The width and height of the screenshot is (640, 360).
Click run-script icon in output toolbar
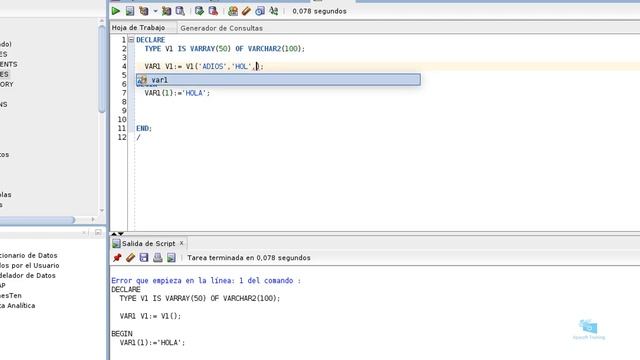(x=171, y=258)
